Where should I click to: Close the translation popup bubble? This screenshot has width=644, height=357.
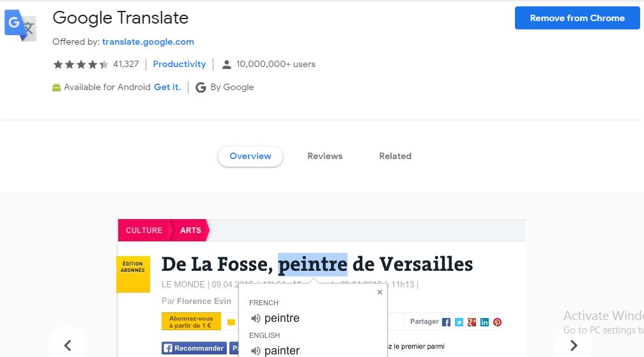(x=379, y=292)
